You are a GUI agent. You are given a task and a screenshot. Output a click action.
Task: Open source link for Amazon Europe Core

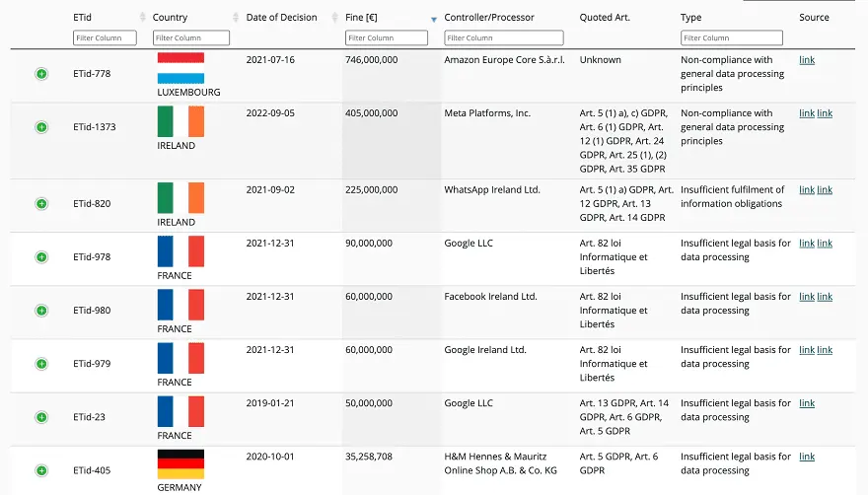807,60
